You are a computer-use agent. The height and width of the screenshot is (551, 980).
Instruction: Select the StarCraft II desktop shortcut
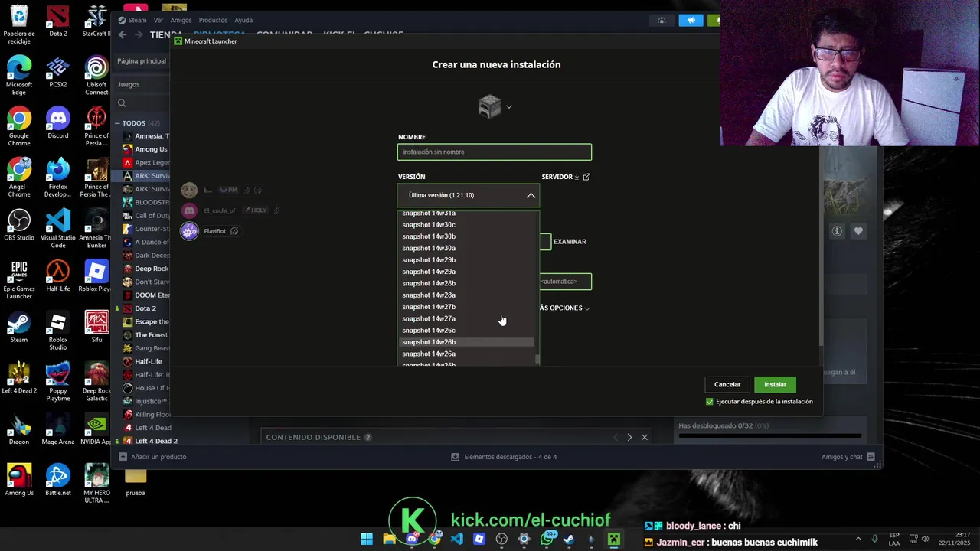coord(96,21)
